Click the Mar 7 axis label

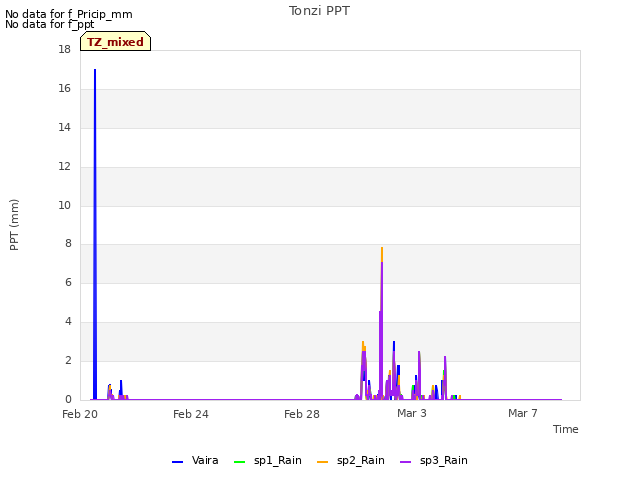tap(523, 413)
